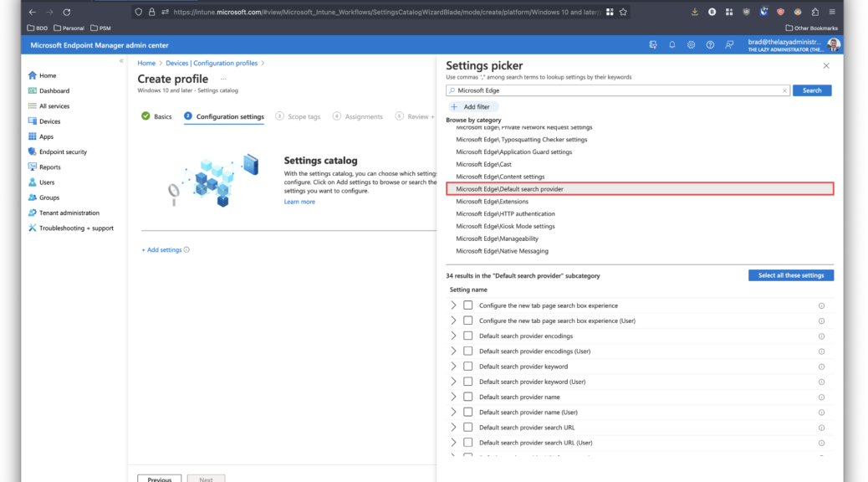Show info for Default search provider encodings
Viewport: 868px width, 482px height.
coord(821,336)
